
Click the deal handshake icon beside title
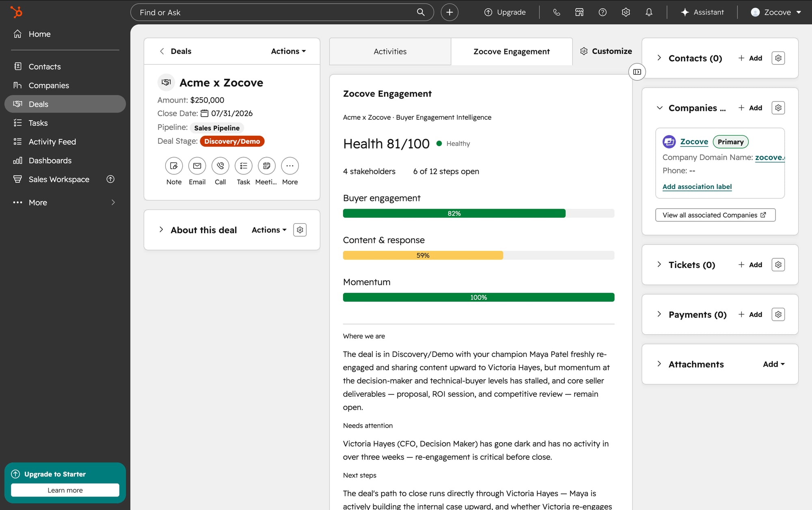(166, 82)
